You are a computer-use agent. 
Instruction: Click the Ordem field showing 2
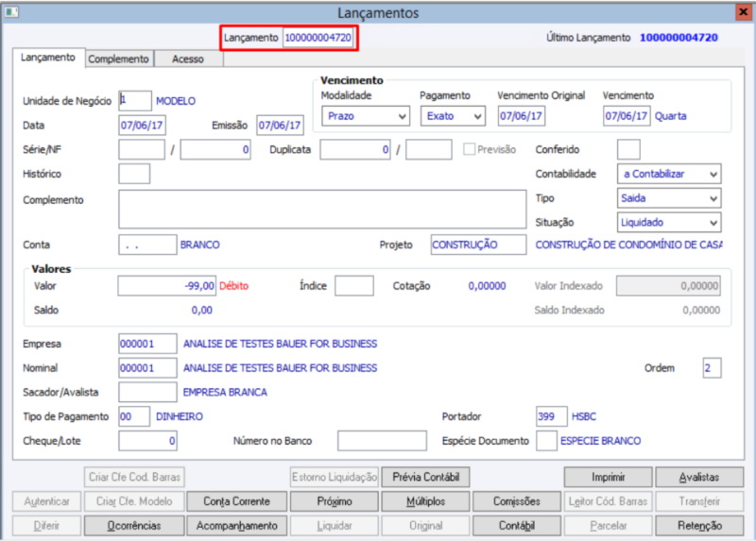712,368
